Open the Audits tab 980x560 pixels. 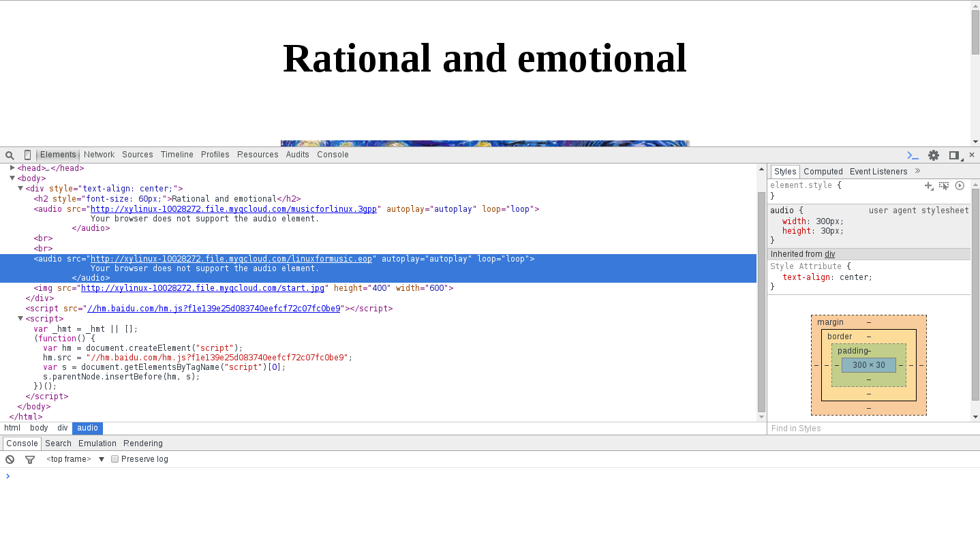(x=298, y=155)
